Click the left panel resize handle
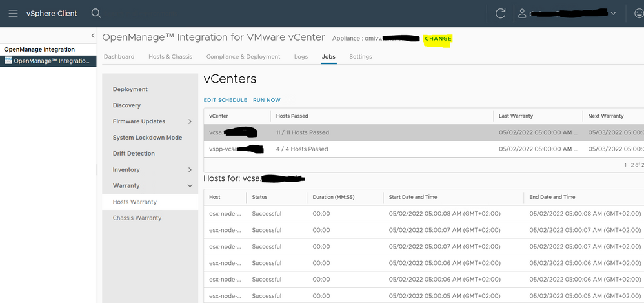The image size is (644, 303). (x=97, y=169)
